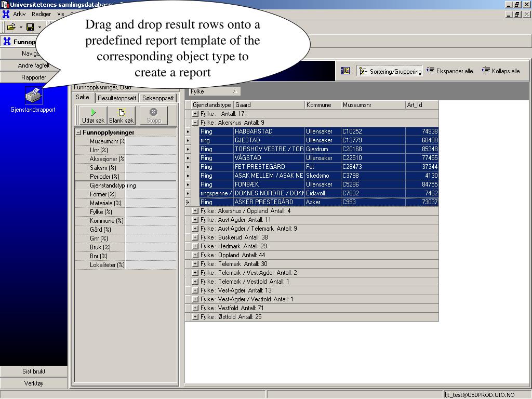Click the Sist brukt sidebar button

pyautogui.click(x=34, y=371)
